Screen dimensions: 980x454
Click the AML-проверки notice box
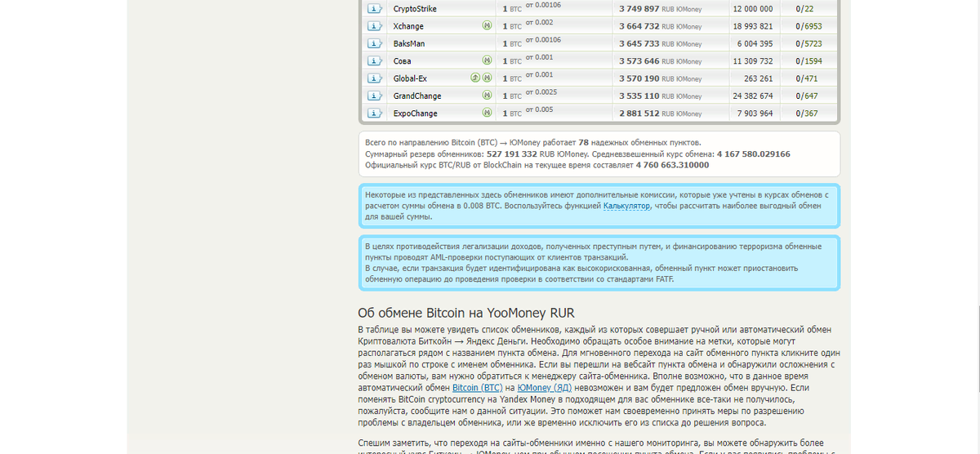pos(599,262)
